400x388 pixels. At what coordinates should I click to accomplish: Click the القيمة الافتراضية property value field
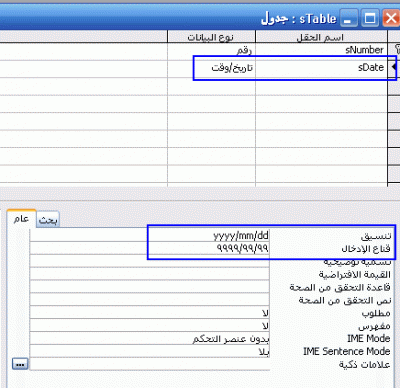[x=149, y=274]
